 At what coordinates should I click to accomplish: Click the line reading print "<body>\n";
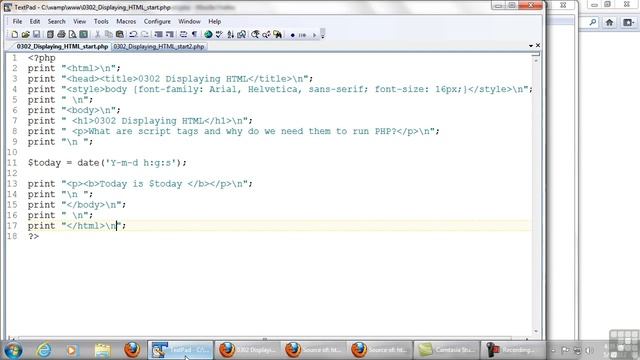74,110
